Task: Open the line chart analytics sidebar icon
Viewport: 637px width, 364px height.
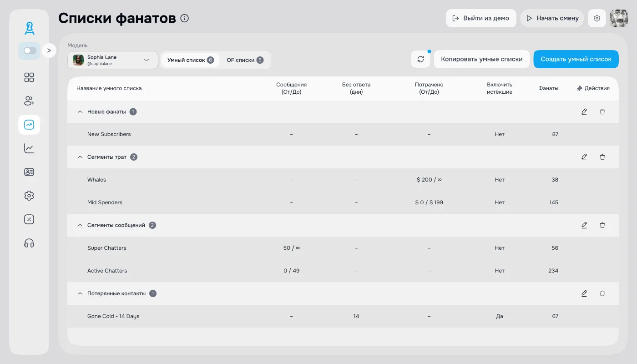Action: point(29,148)
